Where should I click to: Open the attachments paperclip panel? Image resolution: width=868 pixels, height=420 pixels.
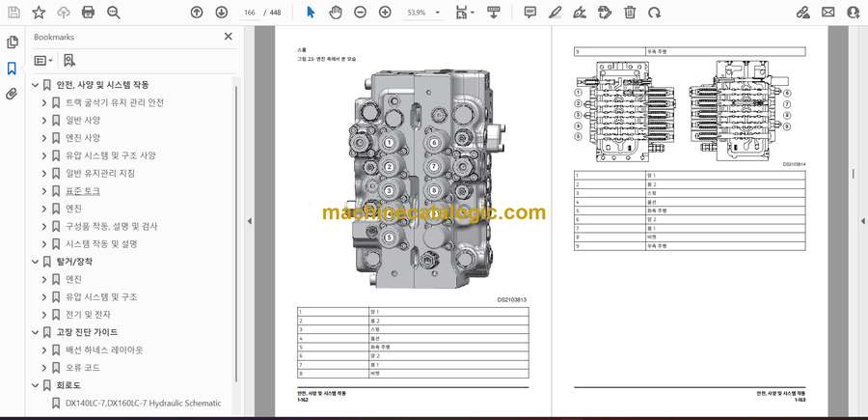point(12,94)
